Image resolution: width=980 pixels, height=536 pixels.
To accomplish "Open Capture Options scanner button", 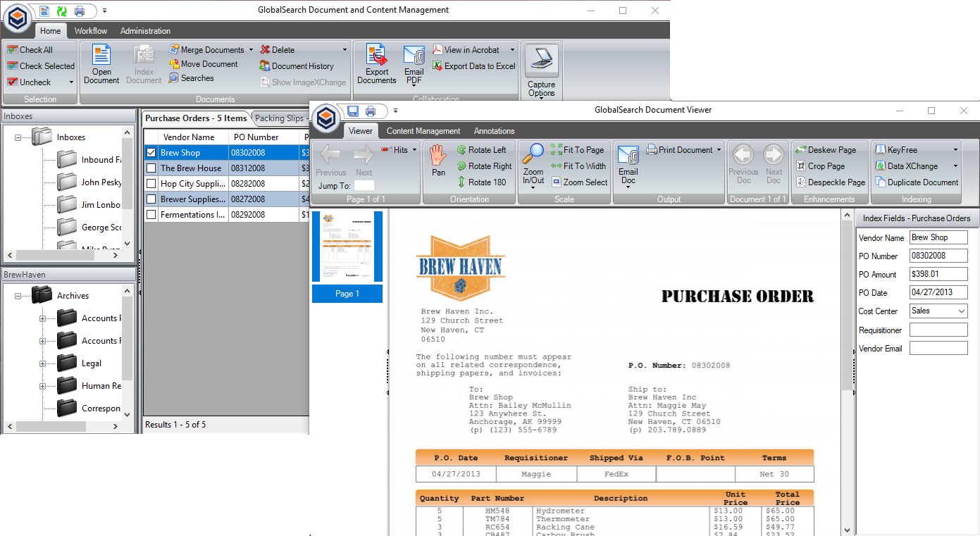I will click(x=542, y=71).
